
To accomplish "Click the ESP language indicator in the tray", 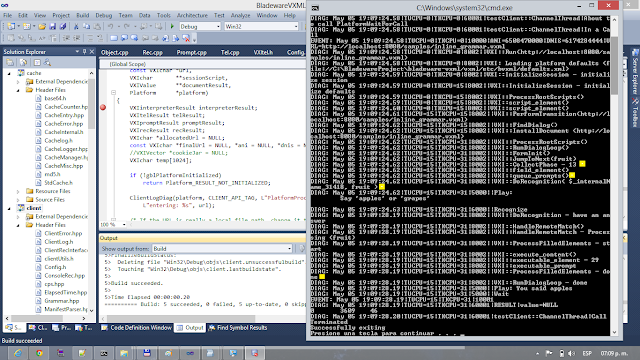I will pyautogui.click(x=587, y=353).
